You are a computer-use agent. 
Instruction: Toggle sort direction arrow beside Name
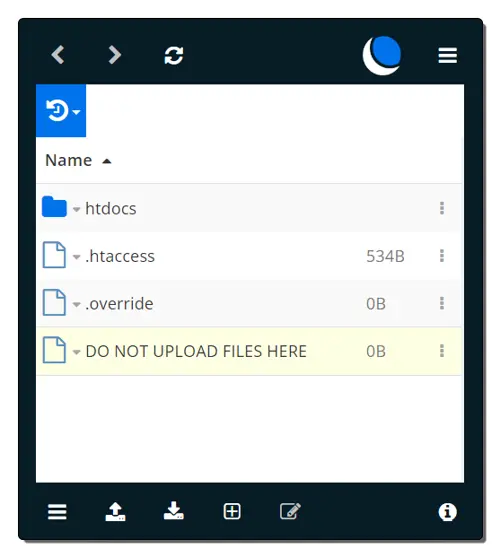(107, 162)
